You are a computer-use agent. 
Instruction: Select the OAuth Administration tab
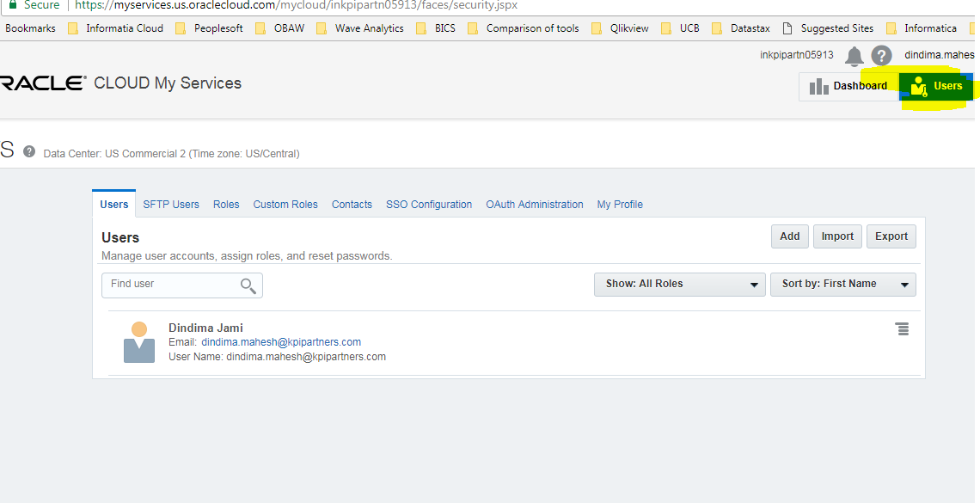(x=535, y=205)
